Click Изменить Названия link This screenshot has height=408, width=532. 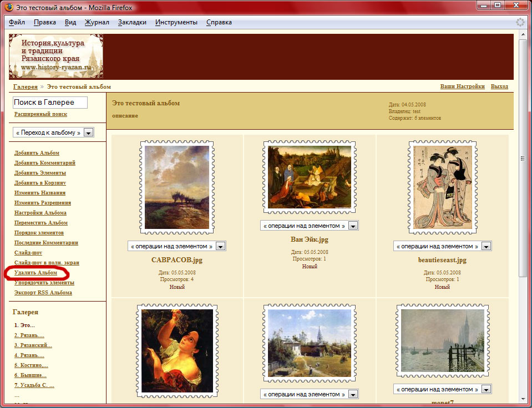(x=40, y=193)
